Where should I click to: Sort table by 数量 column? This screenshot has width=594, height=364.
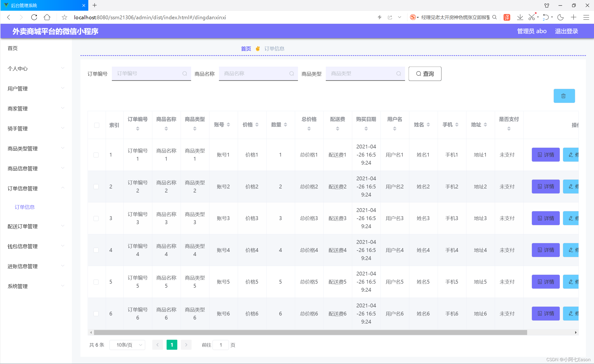(286, 125)
